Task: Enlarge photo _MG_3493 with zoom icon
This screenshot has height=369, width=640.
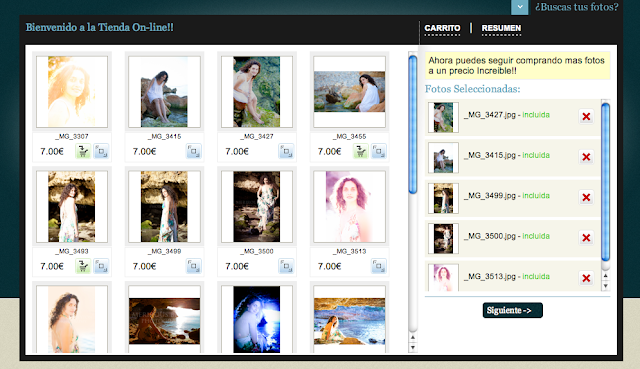Action: (x=101, y=266)
